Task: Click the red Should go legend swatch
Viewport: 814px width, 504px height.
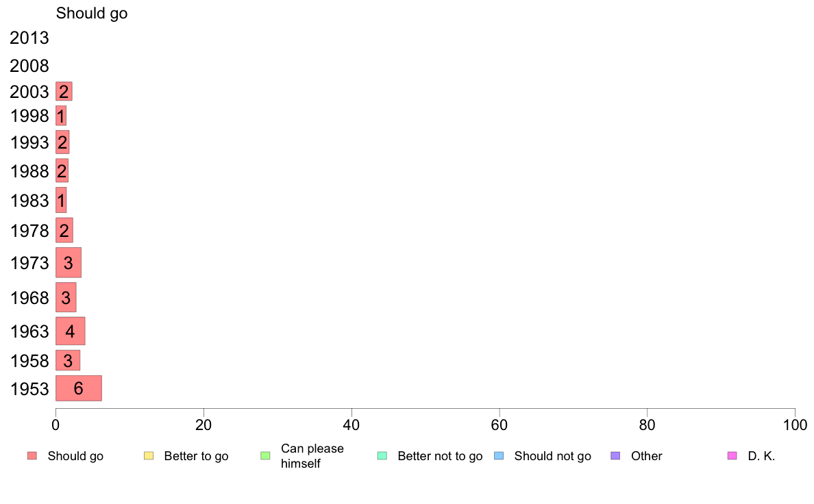Action: tap(32, 456)
